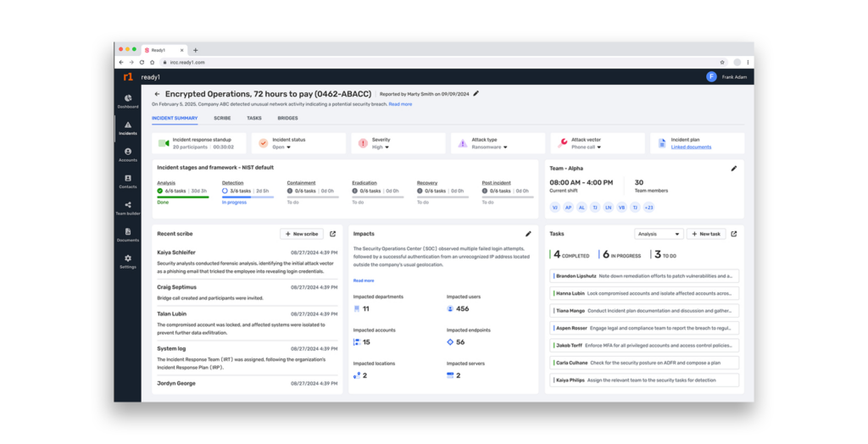Click the Attack type warning icon
The image size is (868, 444).
(462, 143)
